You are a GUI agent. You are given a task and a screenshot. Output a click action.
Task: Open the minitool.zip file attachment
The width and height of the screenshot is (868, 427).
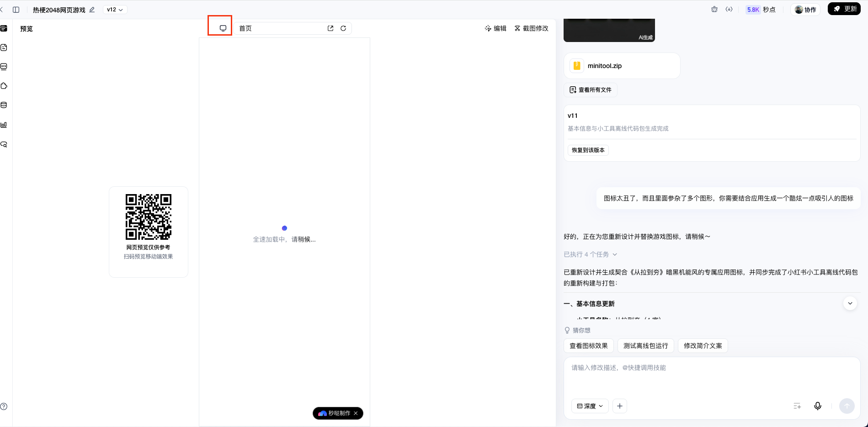(622, 66)
